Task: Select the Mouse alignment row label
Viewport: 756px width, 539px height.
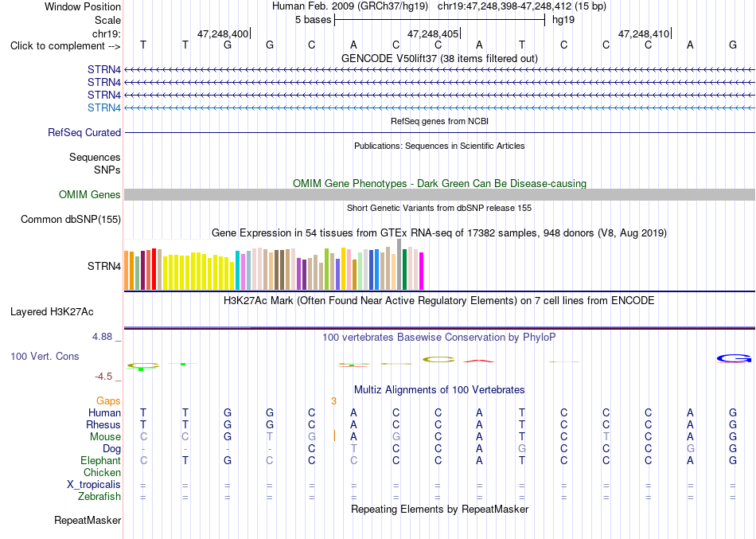Action: (105, 437)
